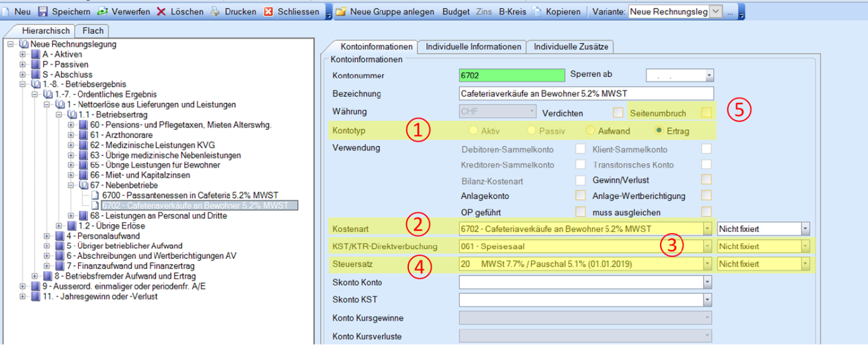The image size is (868, 345).
Task: Switch to Individuelle Informationen tab
Action: [472, 47]
